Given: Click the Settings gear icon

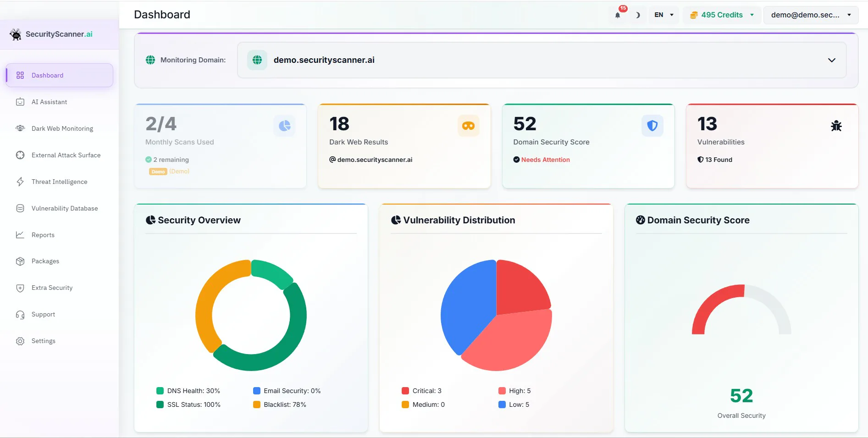Looking at the screenshot, I should (x=20, y=341).
